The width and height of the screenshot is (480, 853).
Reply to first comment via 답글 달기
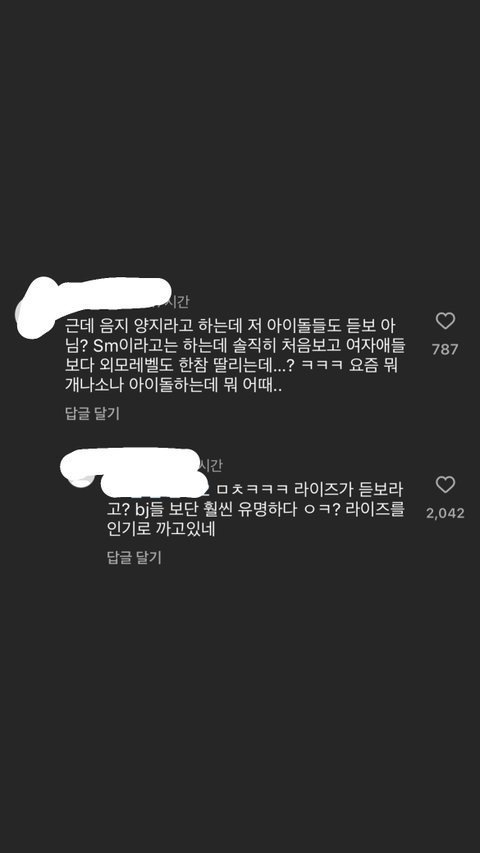(x=92, y=413)
